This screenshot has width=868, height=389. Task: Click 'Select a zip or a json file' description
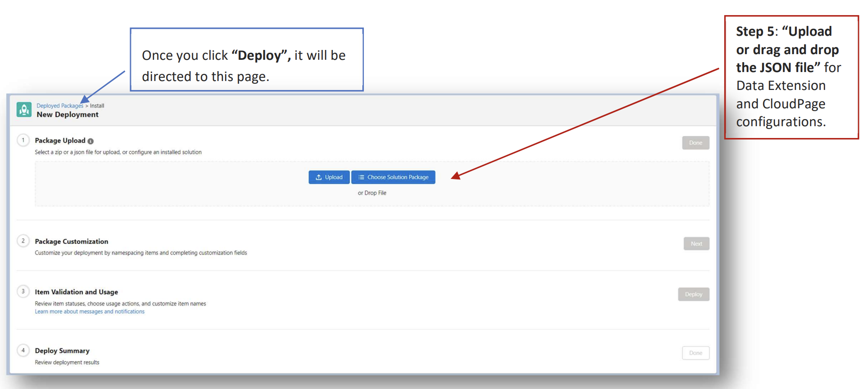point(118,152)
